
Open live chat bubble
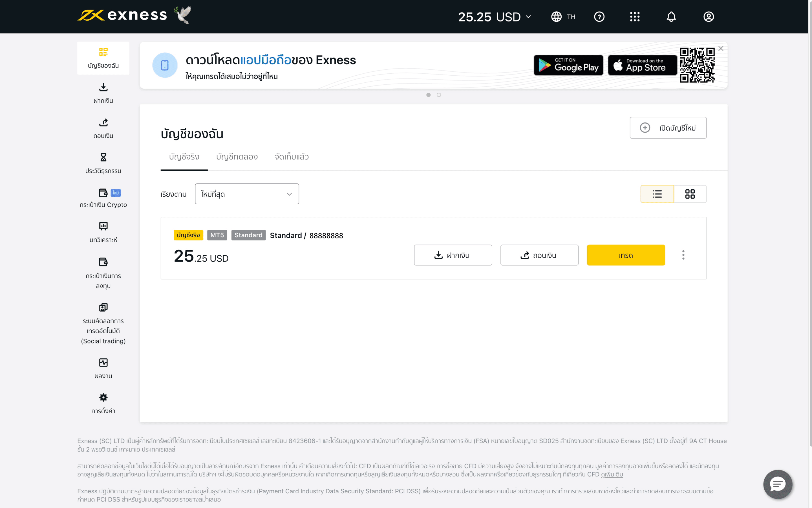pyautogui.click(x=778, y=484)
